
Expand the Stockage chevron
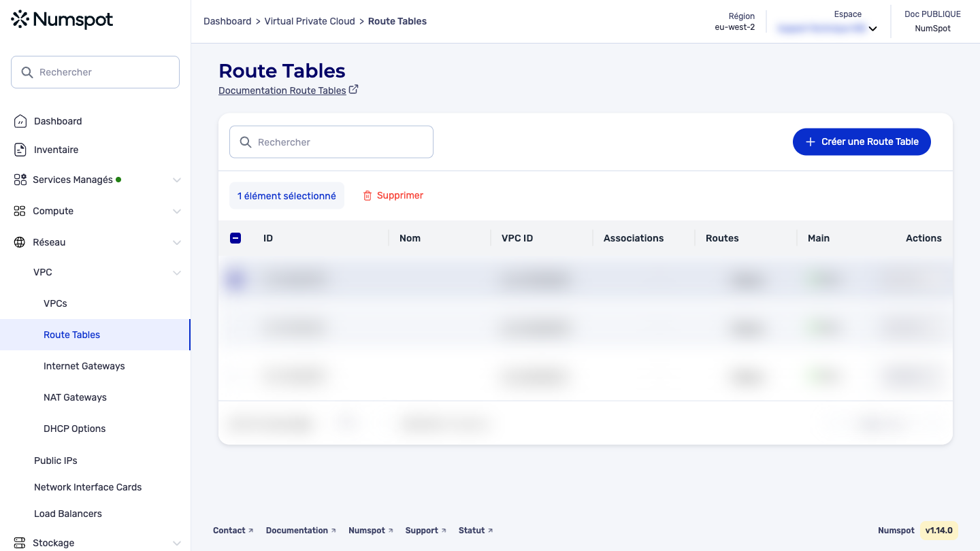point(177,544)
